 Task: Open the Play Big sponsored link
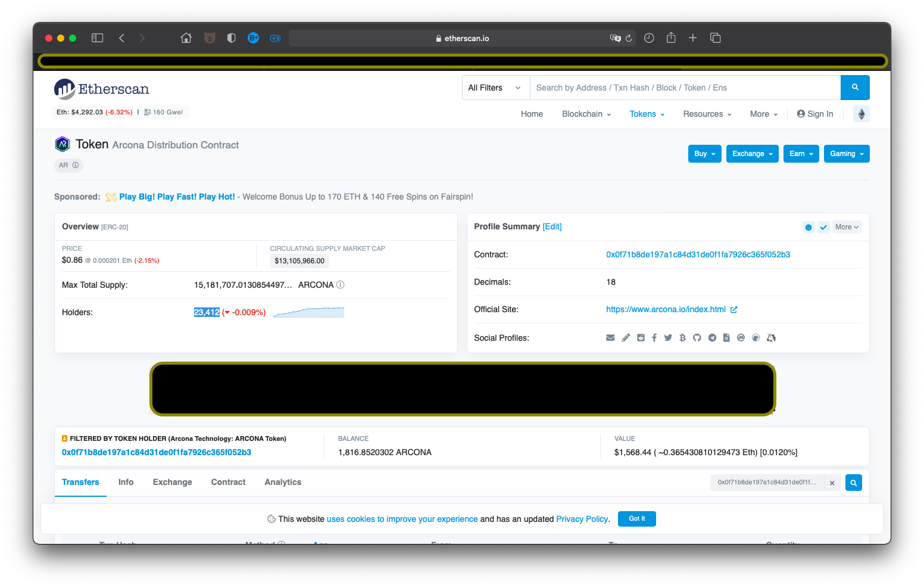(177, 197)
